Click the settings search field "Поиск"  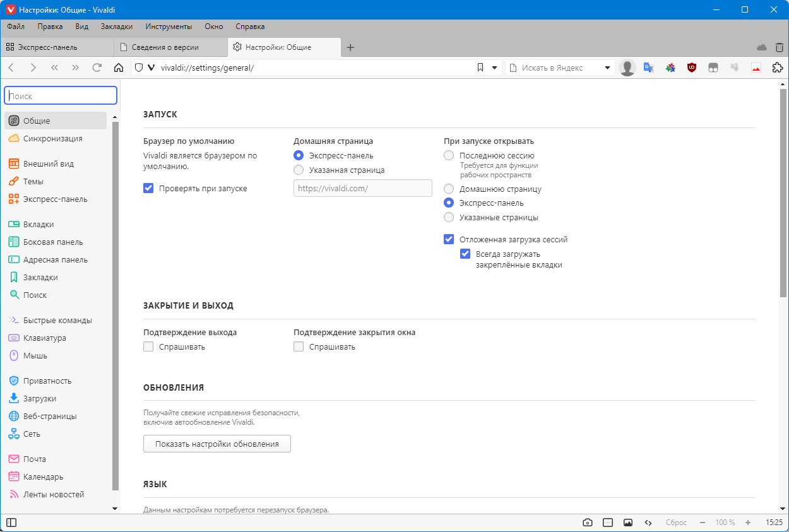[x=61, y=96]
